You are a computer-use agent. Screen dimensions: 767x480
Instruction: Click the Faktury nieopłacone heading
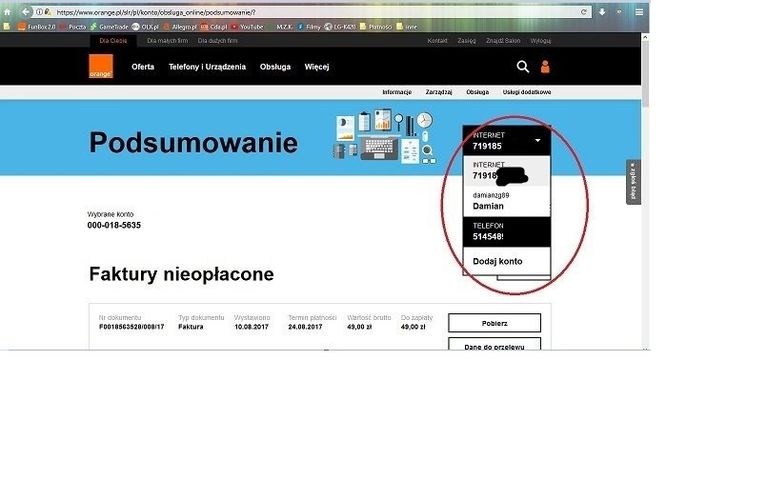(x=181, y=274)
